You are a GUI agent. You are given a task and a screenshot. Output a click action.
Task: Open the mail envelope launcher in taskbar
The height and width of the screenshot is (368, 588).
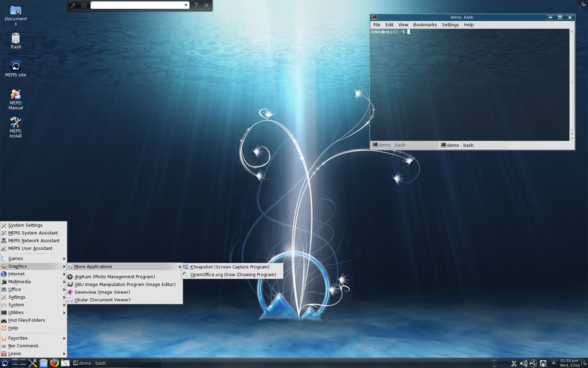(x=65, y=363)
